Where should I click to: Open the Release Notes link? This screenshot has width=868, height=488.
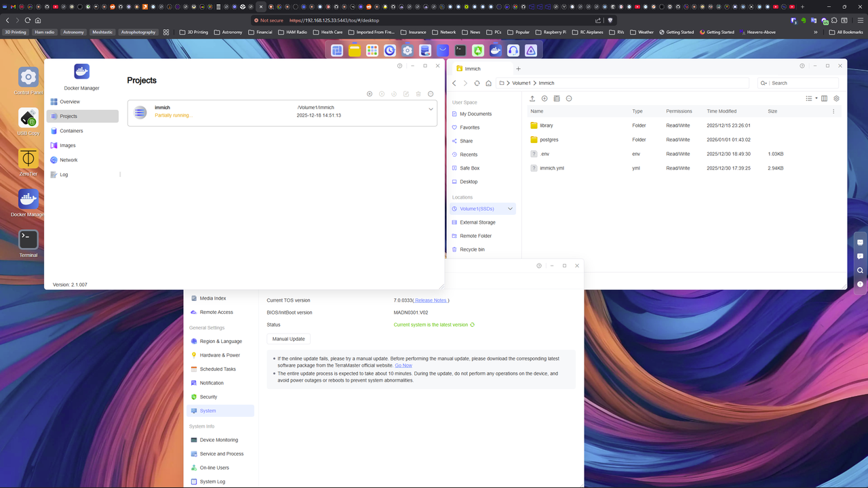pyautogui.click(x=431, y=300)
